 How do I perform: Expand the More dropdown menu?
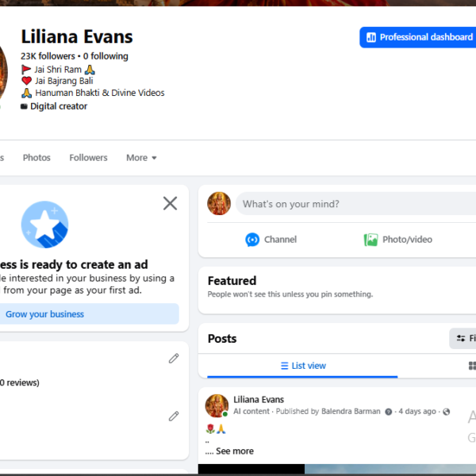tap(141, 158)
